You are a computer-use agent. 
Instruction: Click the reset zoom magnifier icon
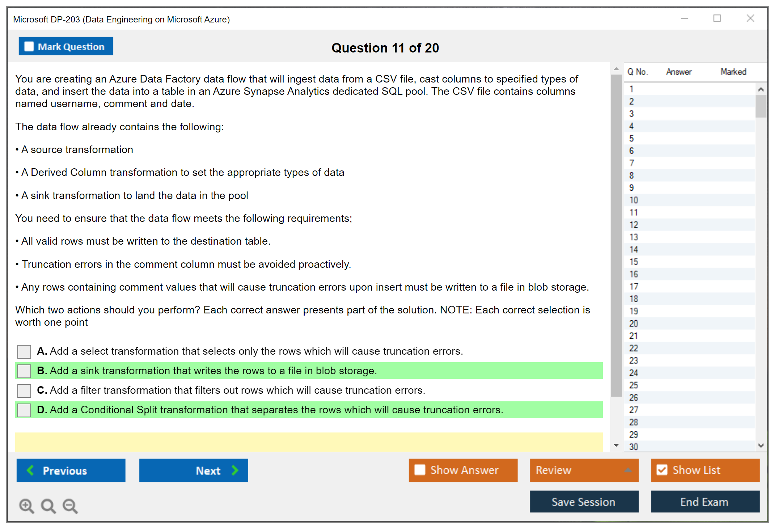[48, 506]
